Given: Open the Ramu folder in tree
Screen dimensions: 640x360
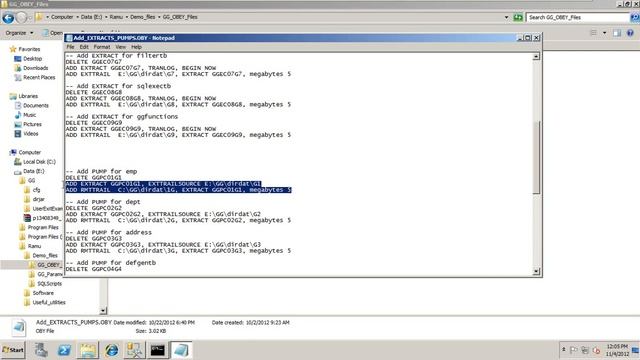Looking at the screenshot, I should (34, 247).
